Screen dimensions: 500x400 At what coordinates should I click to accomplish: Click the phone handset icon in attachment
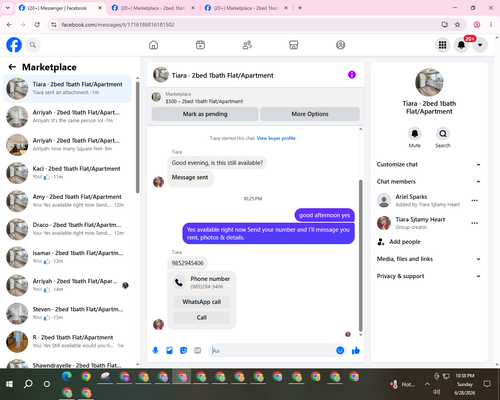pos(179,282)
